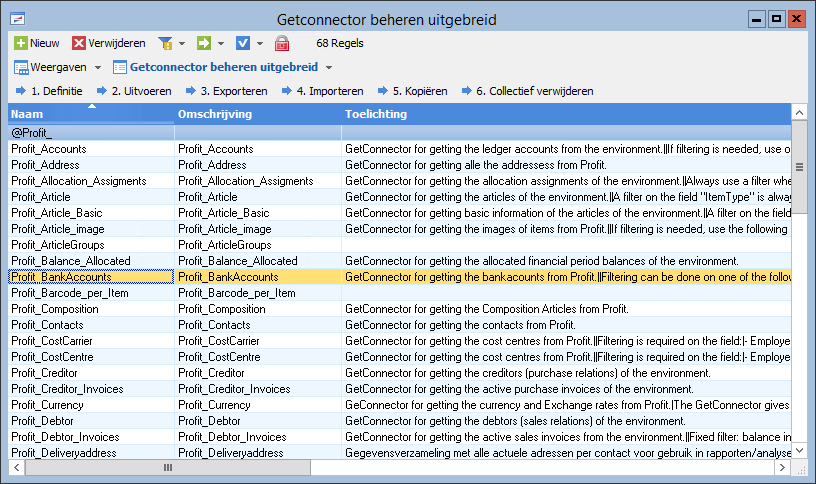Open the filter dropdown arrow
The image size is (816, 484).
182,44
